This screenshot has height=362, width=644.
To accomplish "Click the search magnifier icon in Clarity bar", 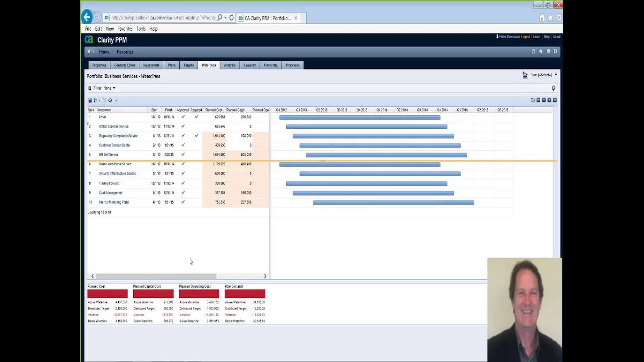I will click(555, 51).
